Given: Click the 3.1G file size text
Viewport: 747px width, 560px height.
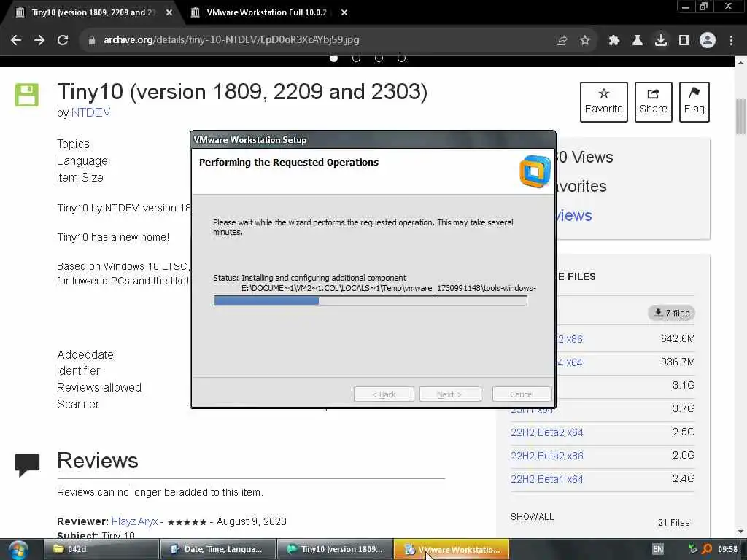Looking at the screenshot, I should pyautogui.click(x=683, y=385).
